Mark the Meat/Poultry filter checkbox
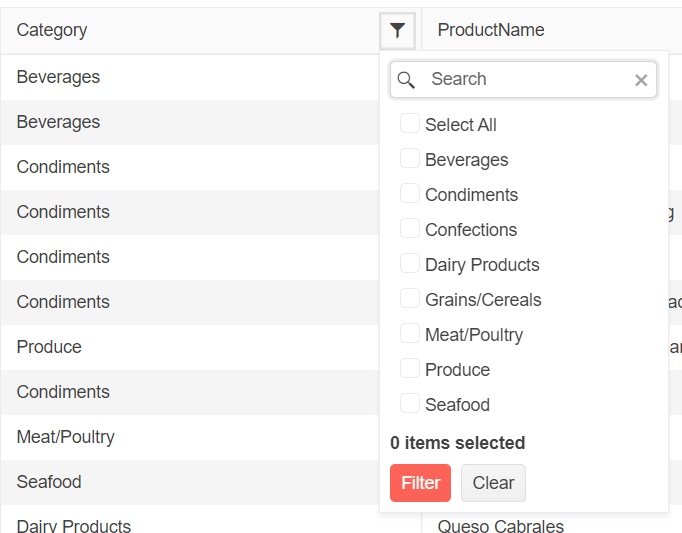This screenshot has height=533, width=682. (x=410, y=334)
